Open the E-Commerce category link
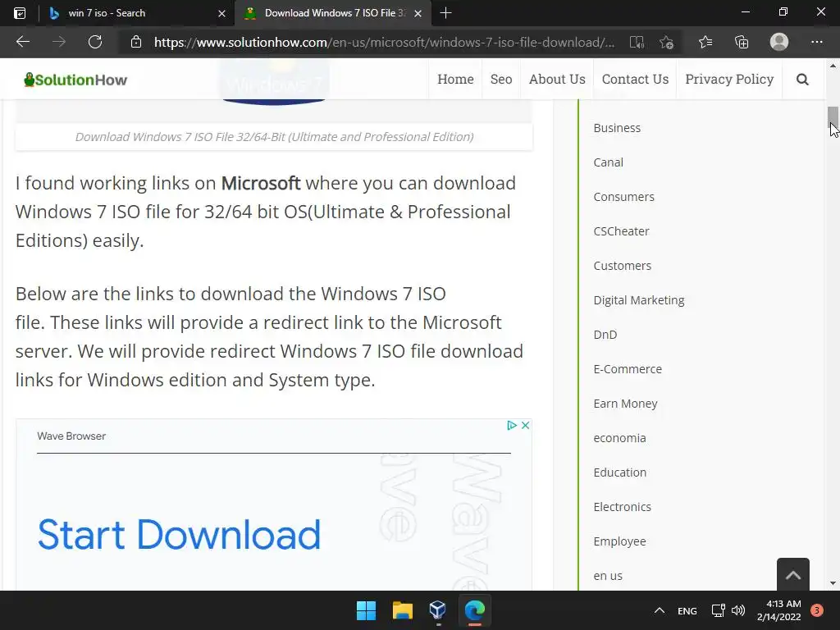The image size is (840, 630). coord(628,369)
